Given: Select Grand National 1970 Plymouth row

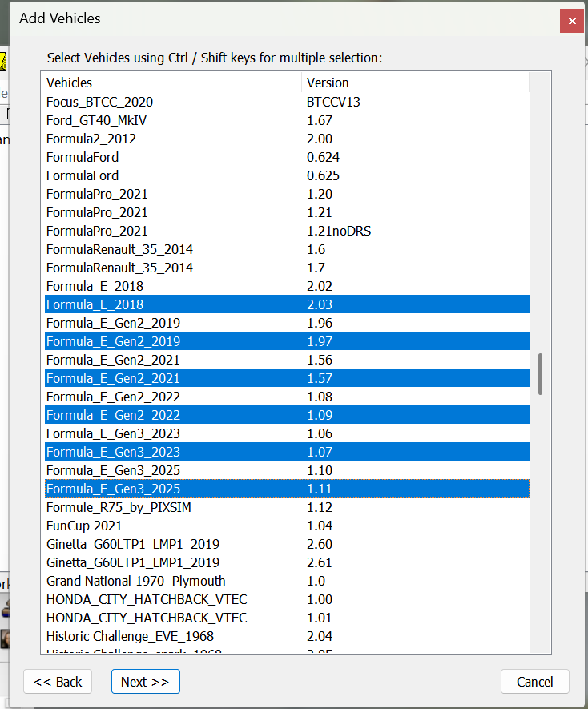Looking at the screenshot, I should [288, 581].
